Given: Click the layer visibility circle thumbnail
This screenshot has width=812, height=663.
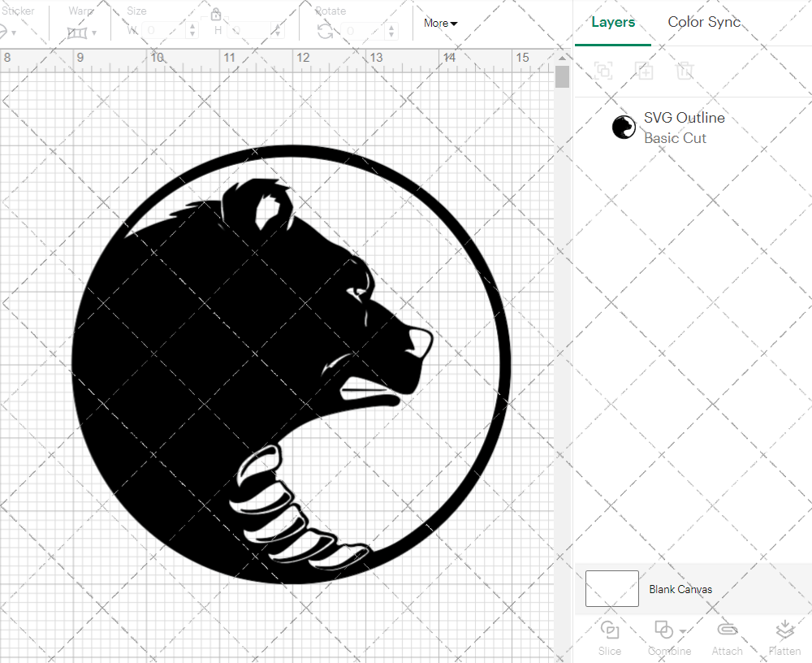Looking at the screenshot, I should point(624,127).
